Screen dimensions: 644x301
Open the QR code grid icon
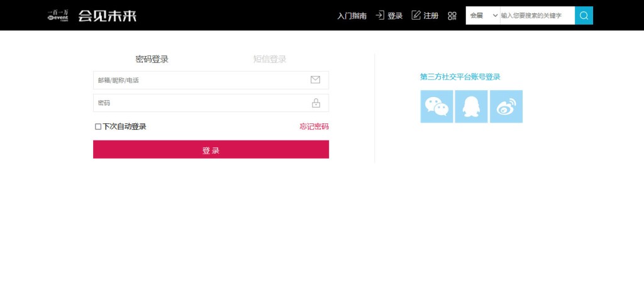pyautogui.click(x=452, y=16)
